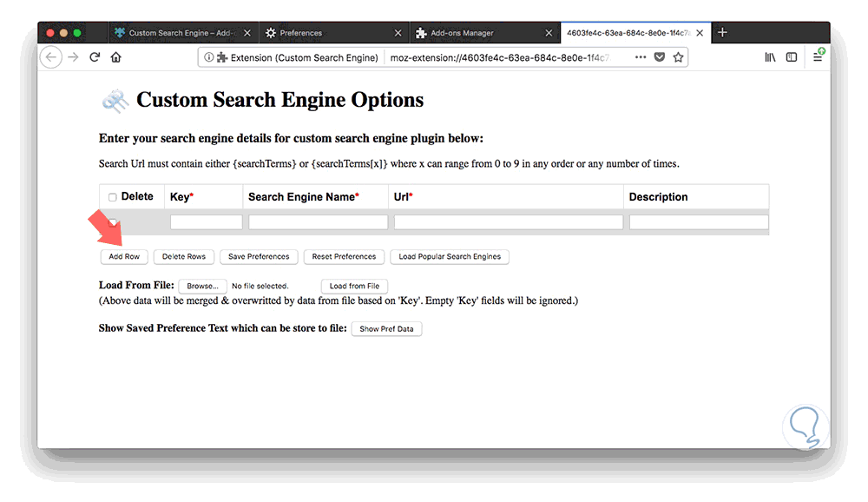Click the Save Preferences button

(x=259, y=256)
